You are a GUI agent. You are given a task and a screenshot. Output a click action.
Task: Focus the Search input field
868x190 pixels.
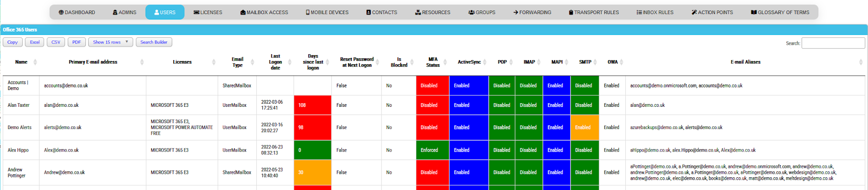(833, 43)
